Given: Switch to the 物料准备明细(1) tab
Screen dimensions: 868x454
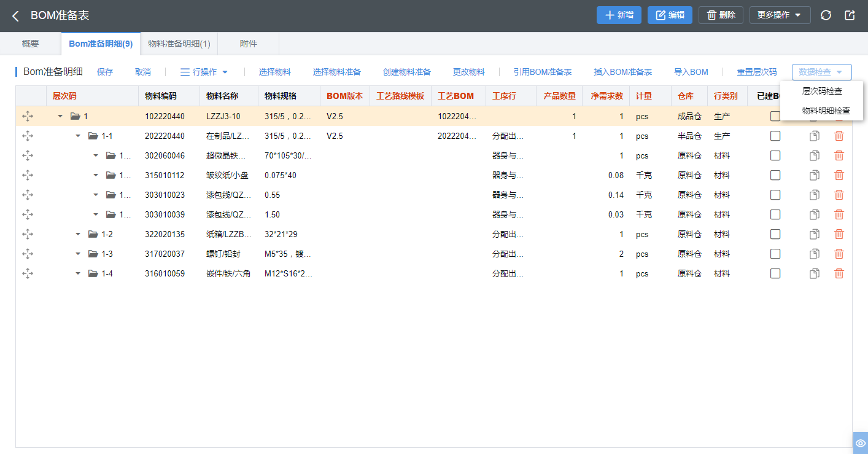Looking at the screenshot, I should 179,44.
